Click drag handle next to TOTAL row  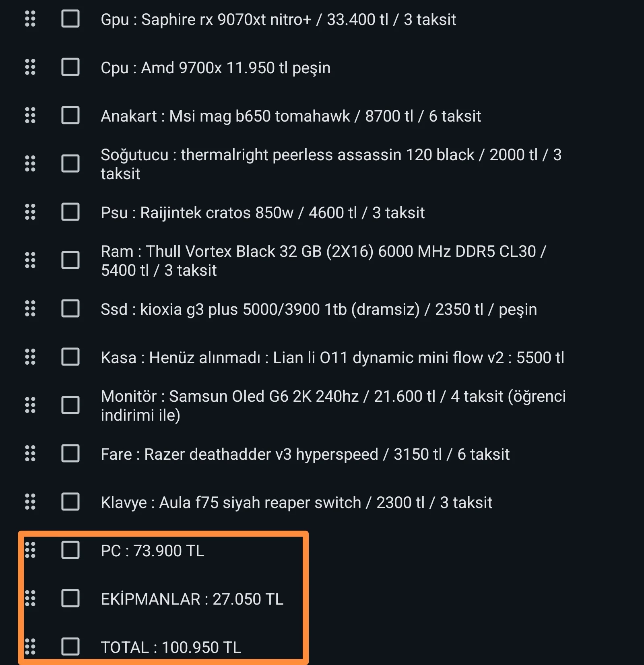[x=30, y=647]
